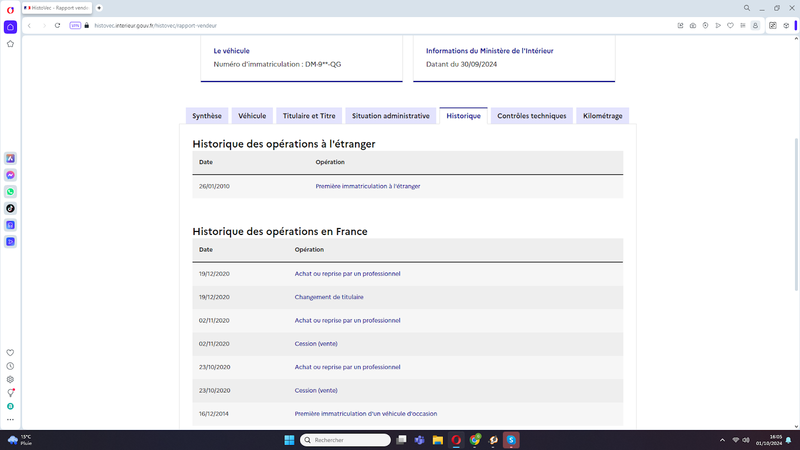800x450 pixels.
Task: Switch to the Synthèse tab
Action: point(207,116)
